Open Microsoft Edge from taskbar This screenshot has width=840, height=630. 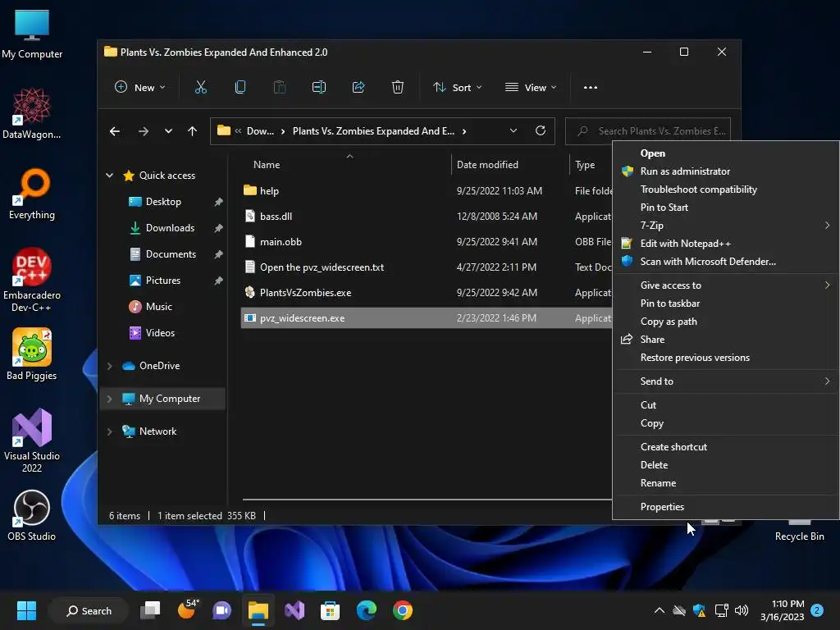tap(367, 610)
